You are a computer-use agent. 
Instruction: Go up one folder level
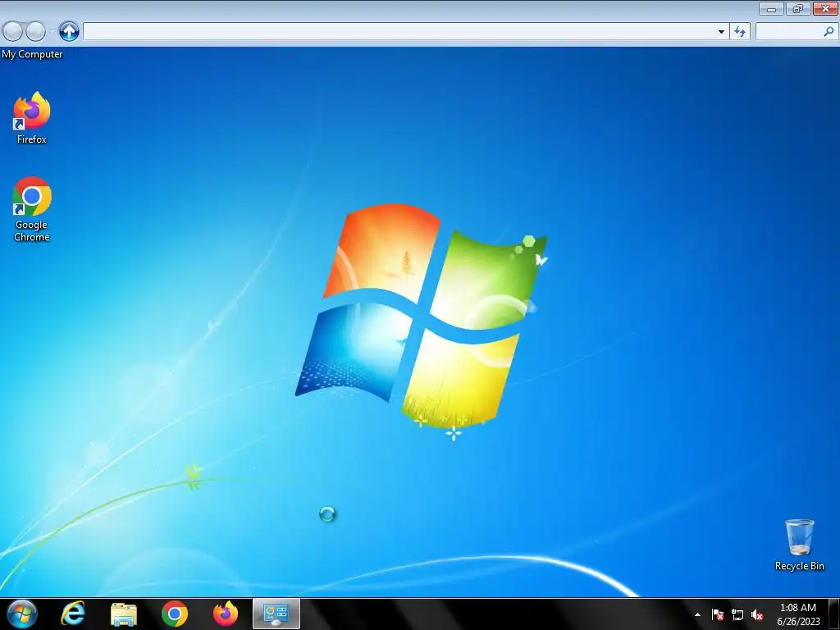tap(69, 32)
